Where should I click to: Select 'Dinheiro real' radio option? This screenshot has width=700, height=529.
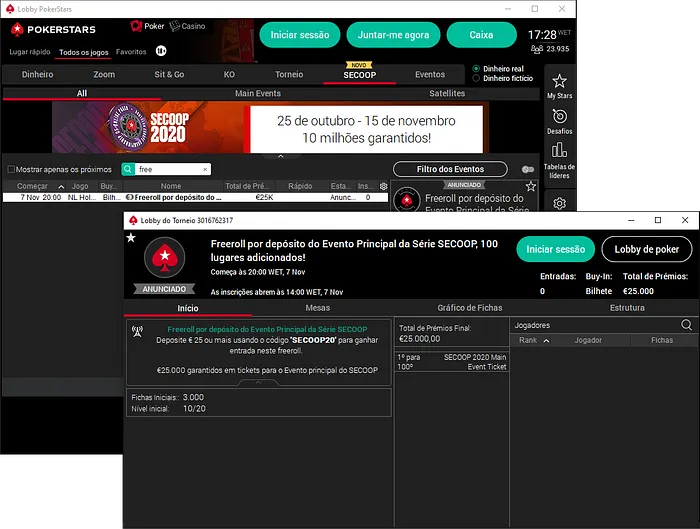point(476,69)
